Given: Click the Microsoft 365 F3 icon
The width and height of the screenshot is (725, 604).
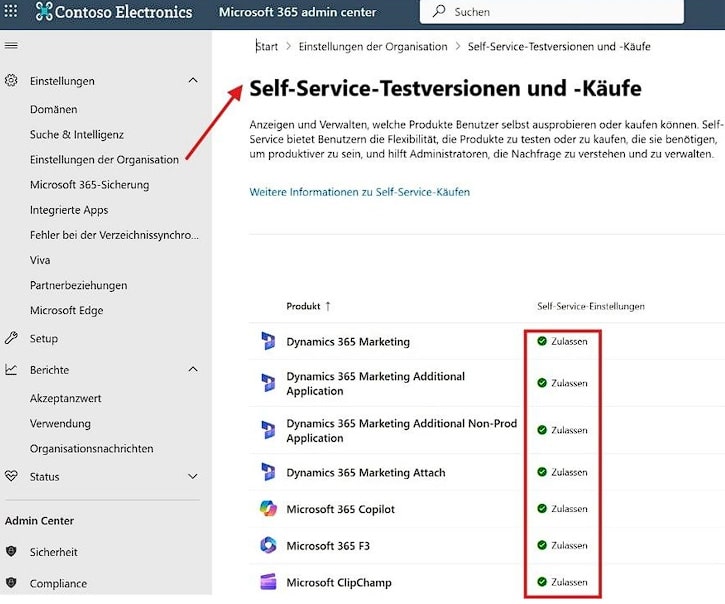Looking at the screenshot, I should 268,545.
